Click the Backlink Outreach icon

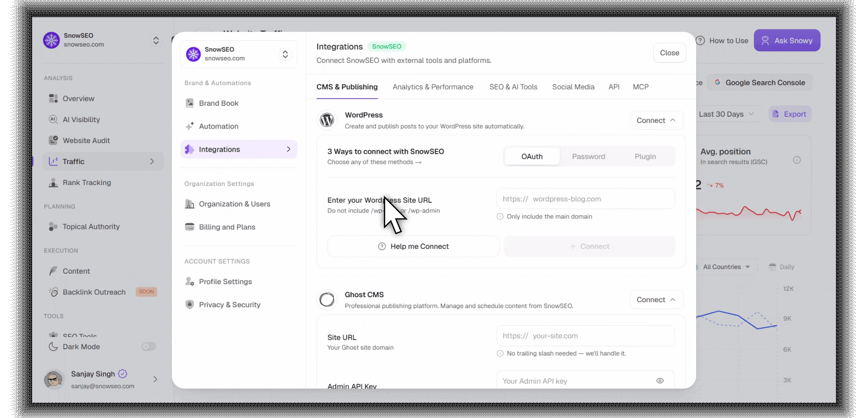point(53,292)
